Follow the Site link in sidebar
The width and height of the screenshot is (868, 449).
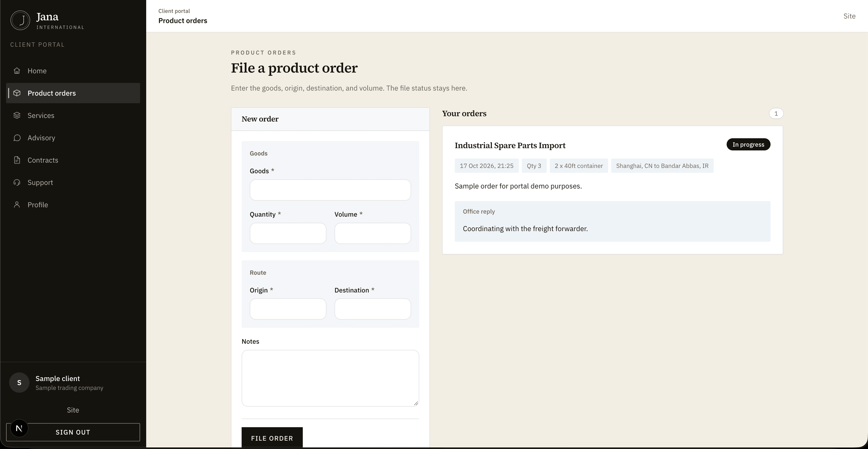(73, 410)
